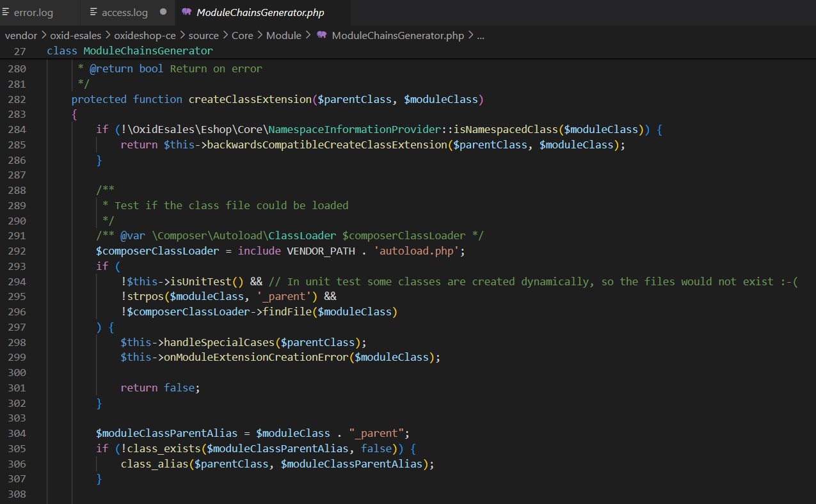This screenshot has height=504, width=816.
Task: Open the source breadcrumb folder
Action: click(204, 35)
